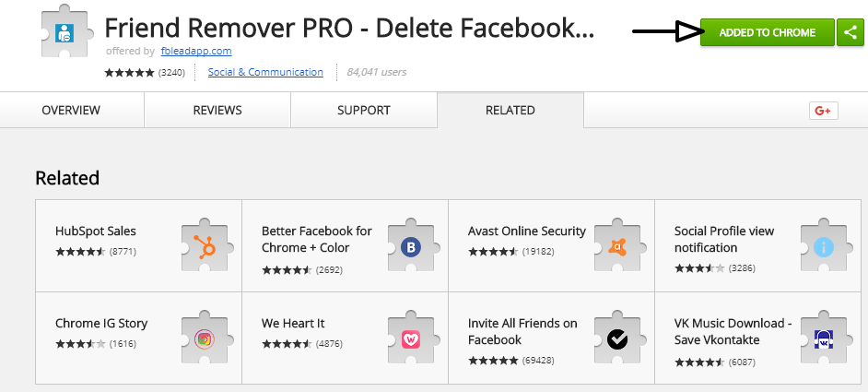The image size is (868, 392).
Task: Open Invite All Friends on Facebook title
Action: click(522, 331)
